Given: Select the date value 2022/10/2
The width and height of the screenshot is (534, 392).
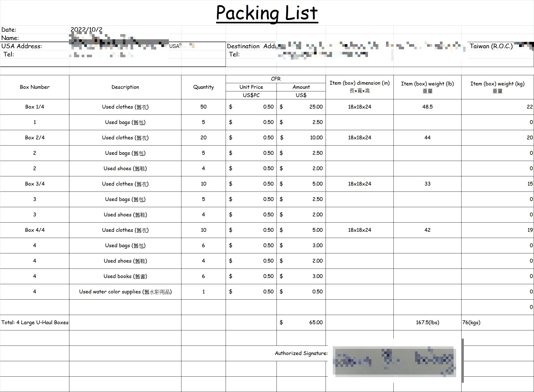Looking at the screenshot, I should [x=86, y=30].
